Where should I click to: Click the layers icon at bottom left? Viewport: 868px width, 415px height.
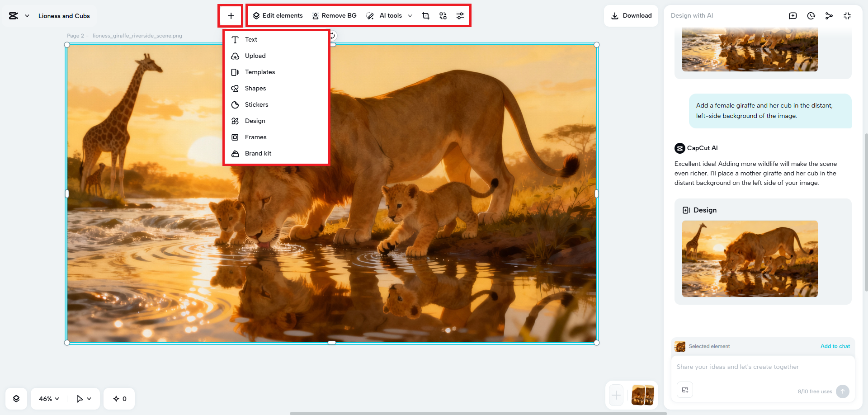pyautogui.click(x=16, y=399)
